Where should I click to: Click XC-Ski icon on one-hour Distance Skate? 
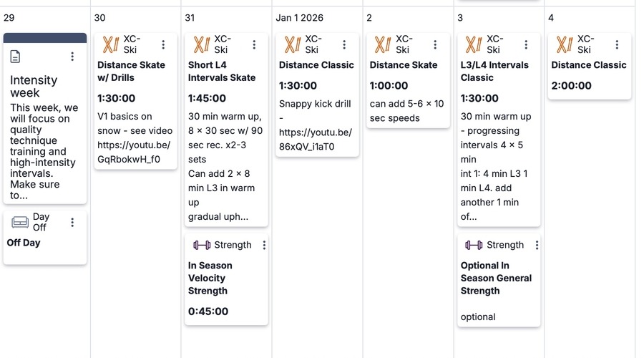click(384, 44)
